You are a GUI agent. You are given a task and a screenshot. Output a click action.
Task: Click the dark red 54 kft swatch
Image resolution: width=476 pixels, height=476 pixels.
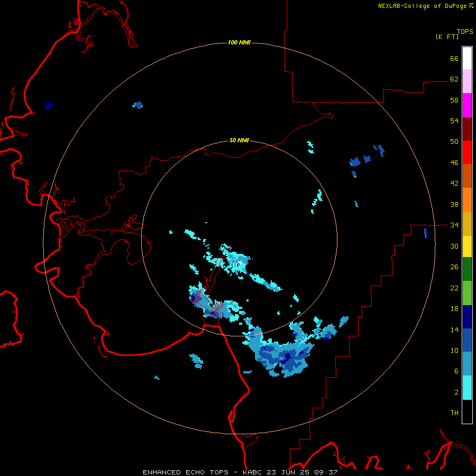tap(467, 129)
